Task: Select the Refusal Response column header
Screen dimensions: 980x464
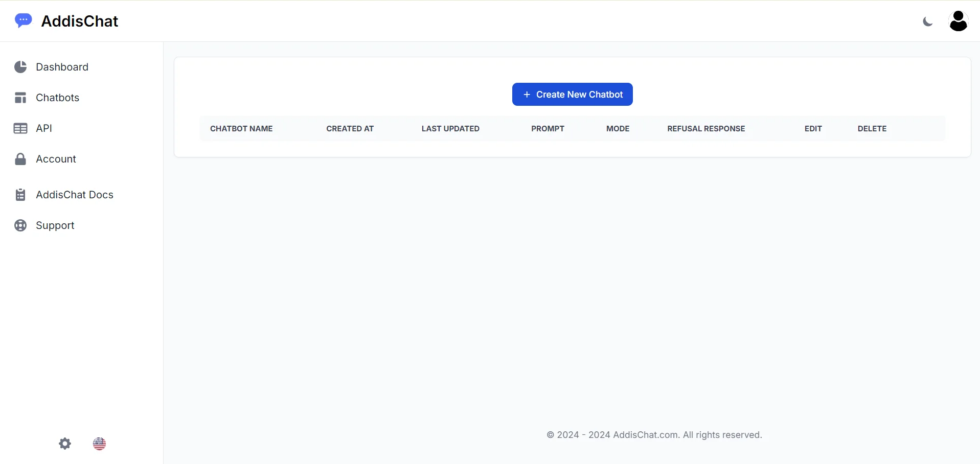Action: pyautogui.click(x=706, y=128)
